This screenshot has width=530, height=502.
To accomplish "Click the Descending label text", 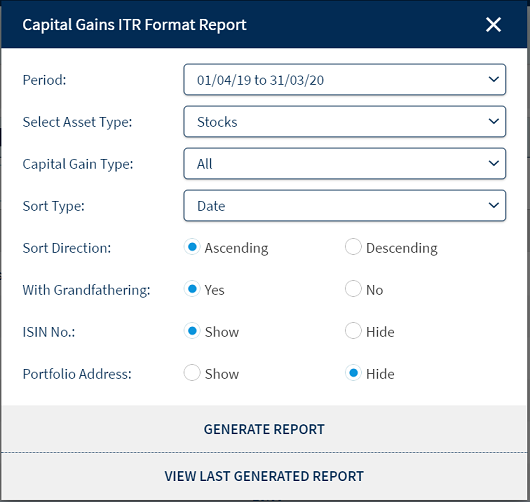I will [x=402, y=248].
